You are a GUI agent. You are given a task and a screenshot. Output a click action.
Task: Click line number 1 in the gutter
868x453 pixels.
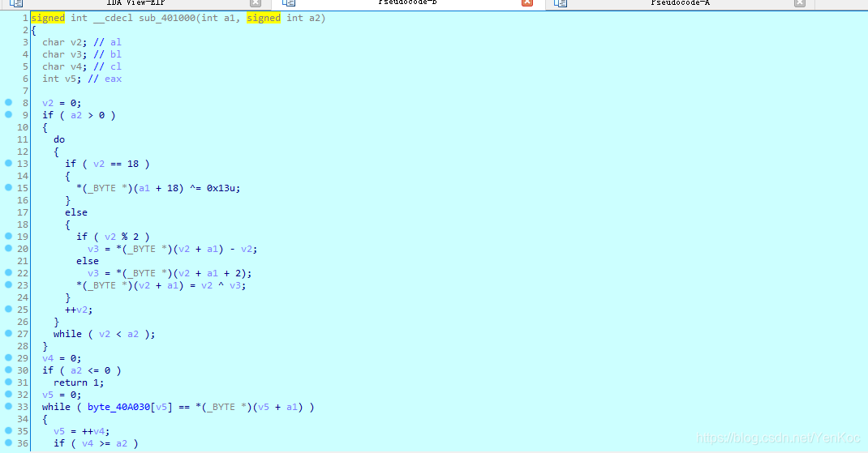pos(25,18)
